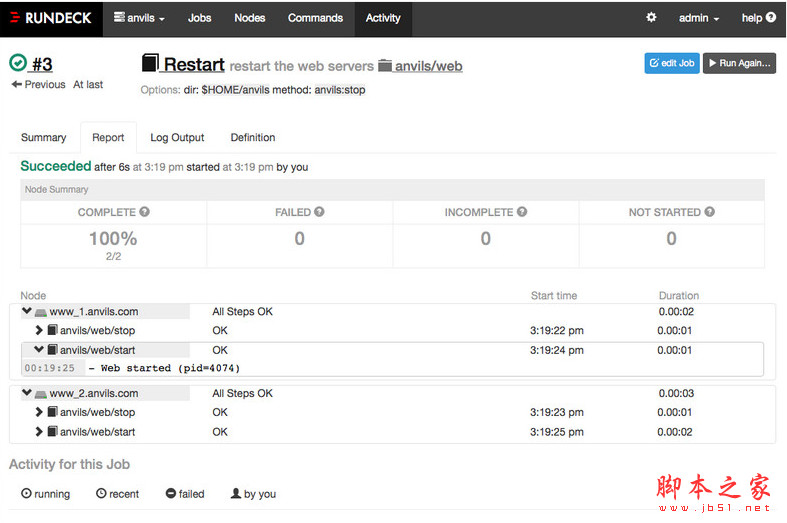Viewport: 787px width, 523px height.
Task: Click the Restart job book icon
Action: (x=150, y=63)
